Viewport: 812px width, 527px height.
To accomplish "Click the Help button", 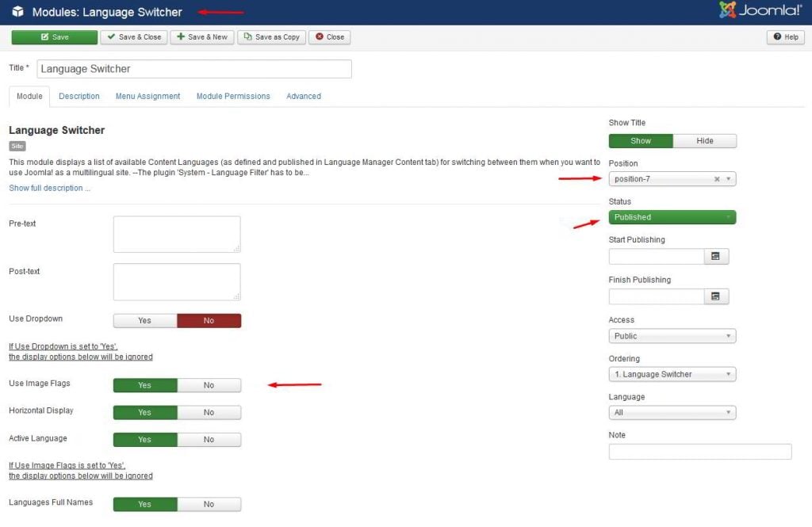I will click(786, 37).
